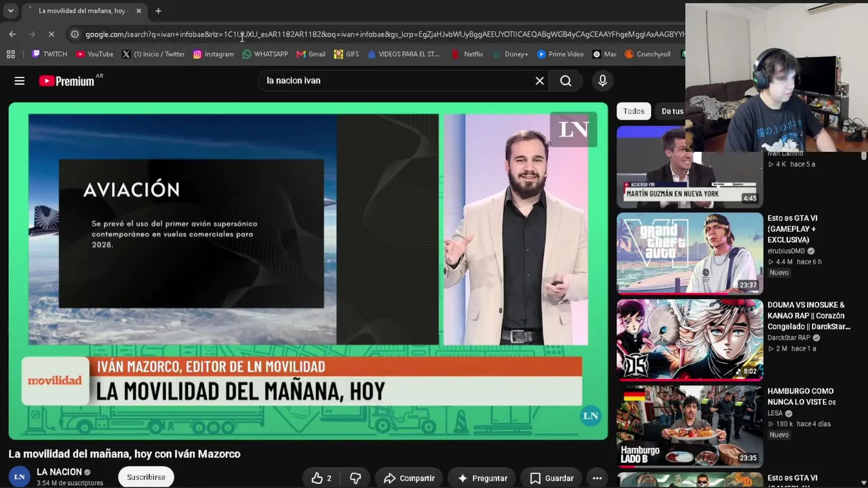The height and width of the screenshot is (488, 868).
Task: Close the La movilidad del mañana tab
Action: pyautogui.click(x=138, y=11)
